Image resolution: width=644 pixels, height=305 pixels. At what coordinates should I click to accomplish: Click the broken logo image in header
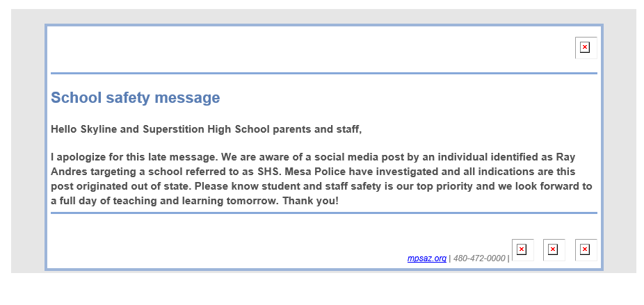585,47
